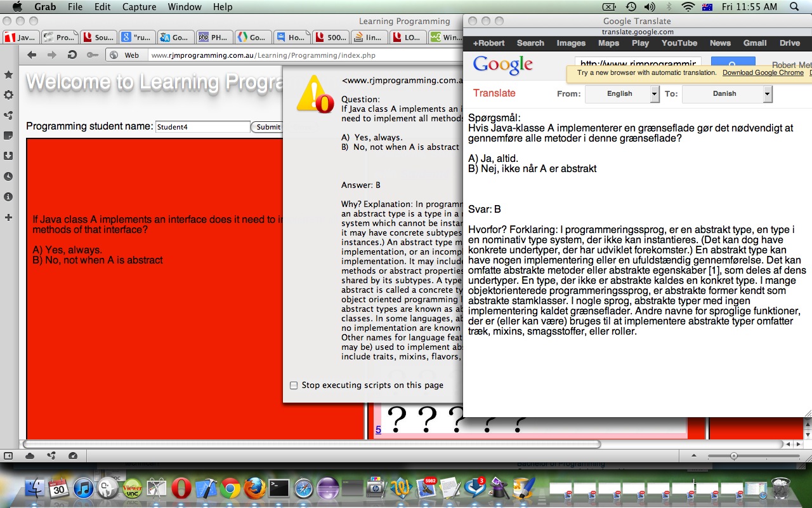Click the number 5 link in Opera page

click(x=378, y=430)
